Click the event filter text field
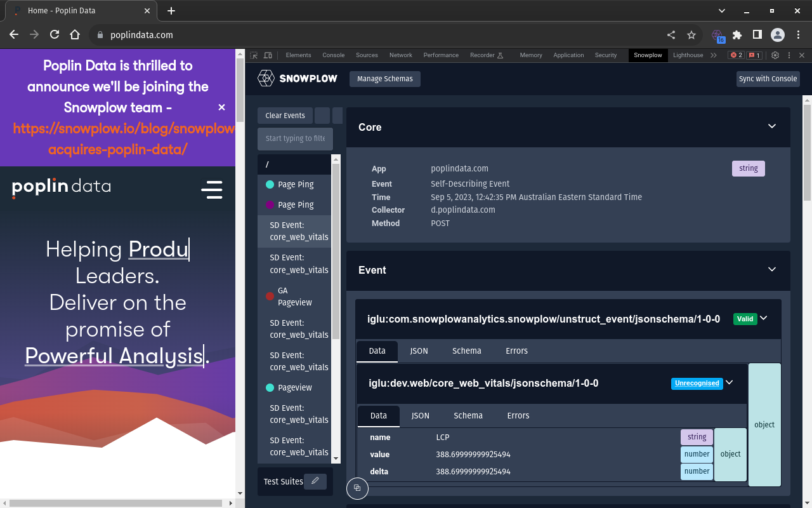This screenshot has width=812, height=508. (295, 138)
